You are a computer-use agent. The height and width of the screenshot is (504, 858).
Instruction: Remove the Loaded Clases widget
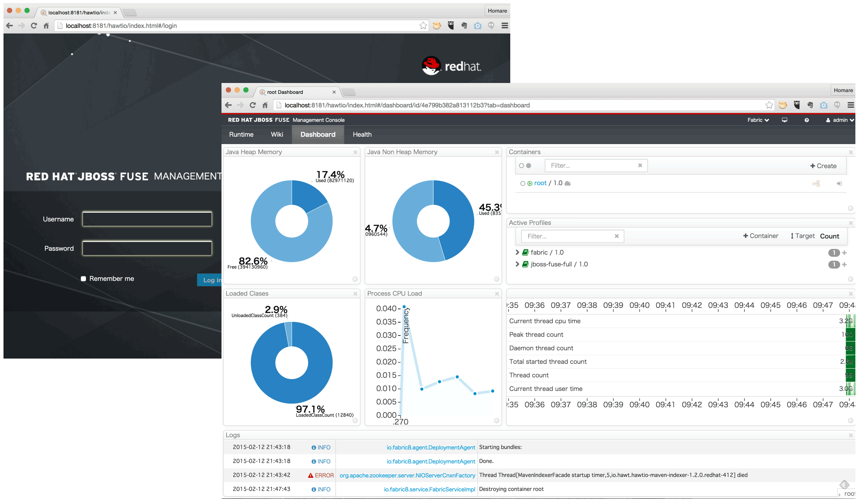[355, 294]
